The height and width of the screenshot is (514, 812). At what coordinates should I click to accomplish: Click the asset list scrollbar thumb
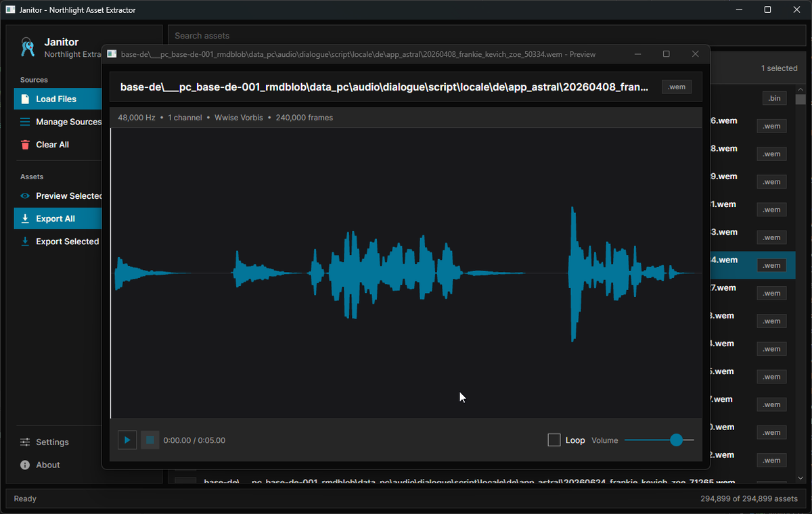(800, 99)
